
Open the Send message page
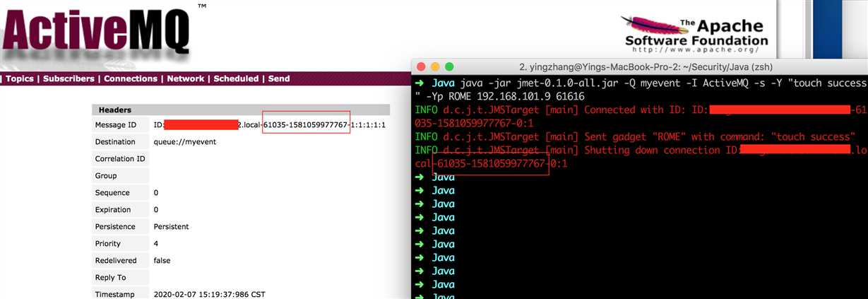[279, 78]
